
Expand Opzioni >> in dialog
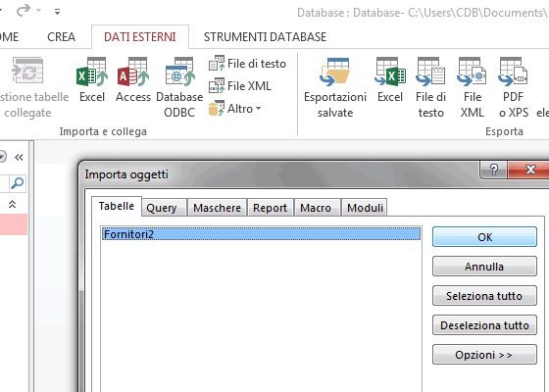[x=484, y=355]
